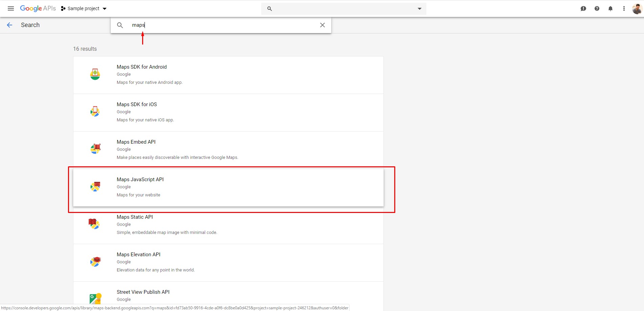The width and height of the screenshot is (644, 311).
Task: Click the feedback icon in top bar
Action: pyautogui.click(x=583, y=8)
